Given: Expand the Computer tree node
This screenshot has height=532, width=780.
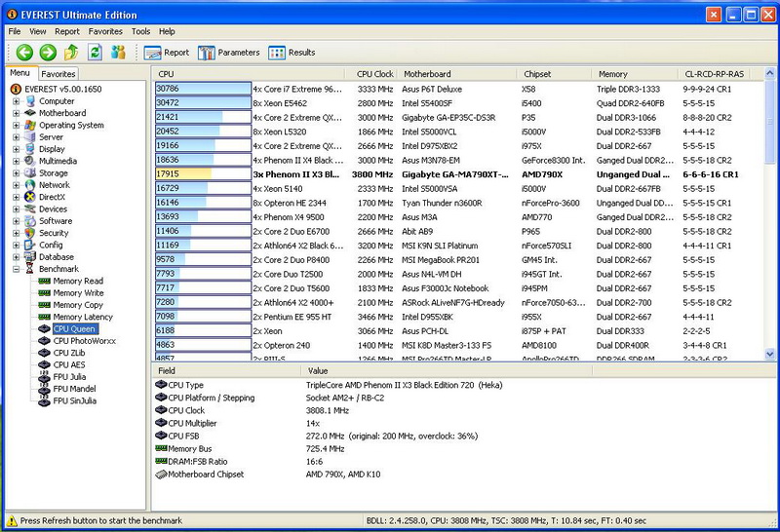Looking at the screenshot, I should [16, 101].
